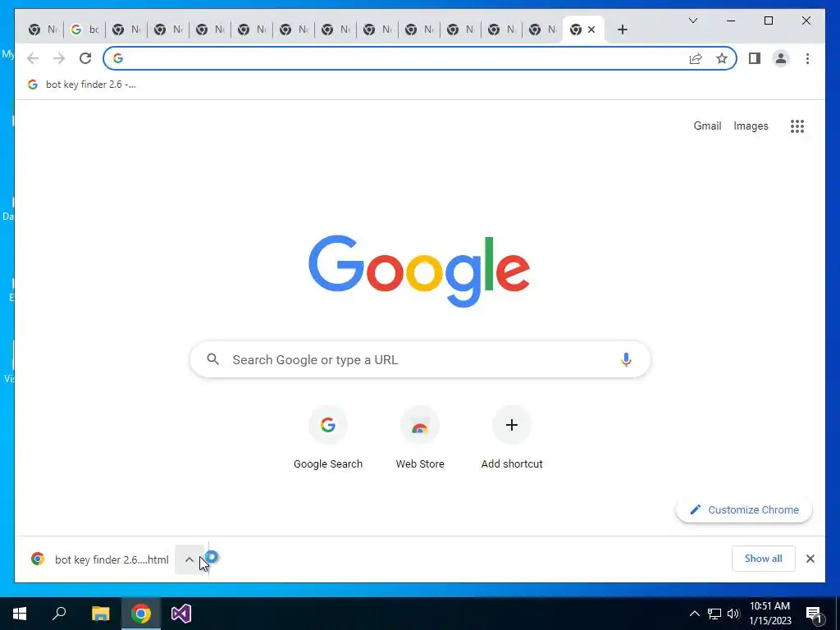Expand download item options chevron

click(189, 559)
